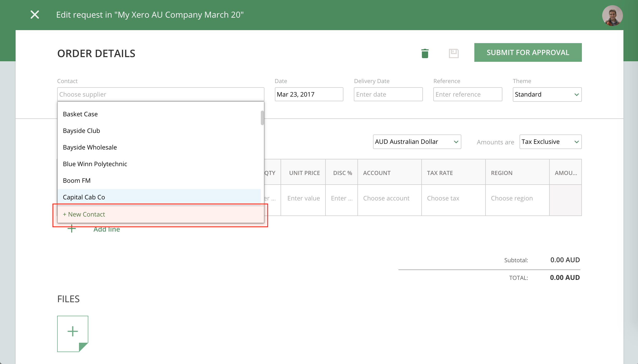638x364 pixels.
Task: Choose Bayside Wholesale supplier
Action: point(90,147)
